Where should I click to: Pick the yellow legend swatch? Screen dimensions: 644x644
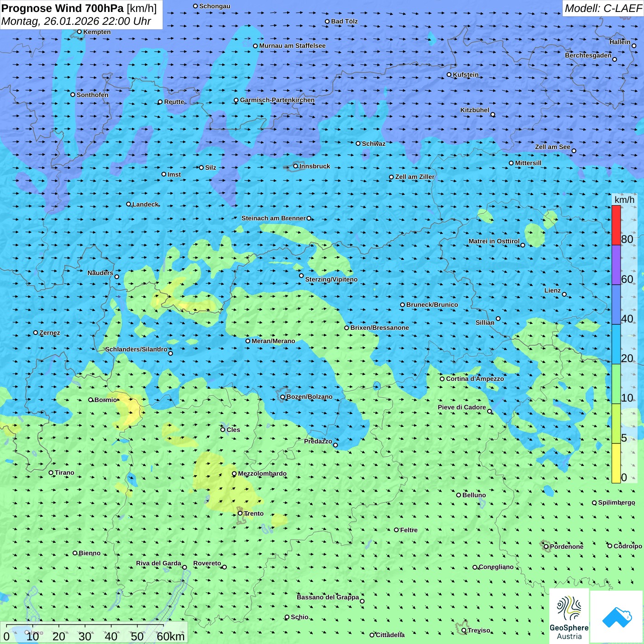coord(616,463)
